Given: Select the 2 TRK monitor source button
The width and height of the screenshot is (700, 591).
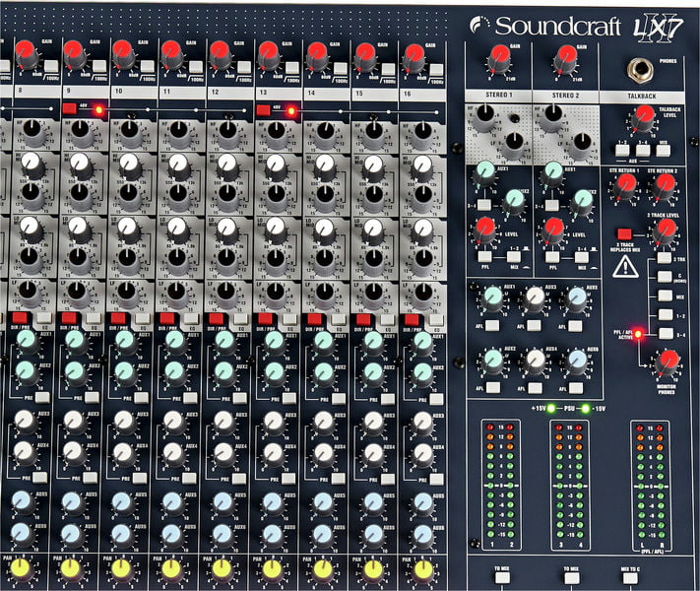Looking at the screenshot, I should [x=665, y=258].
